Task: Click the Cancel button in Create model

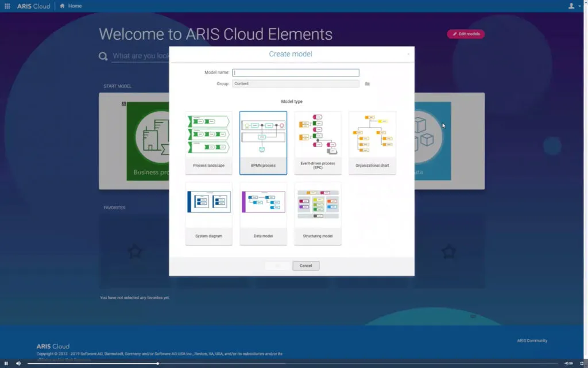Action: (305, 266)
